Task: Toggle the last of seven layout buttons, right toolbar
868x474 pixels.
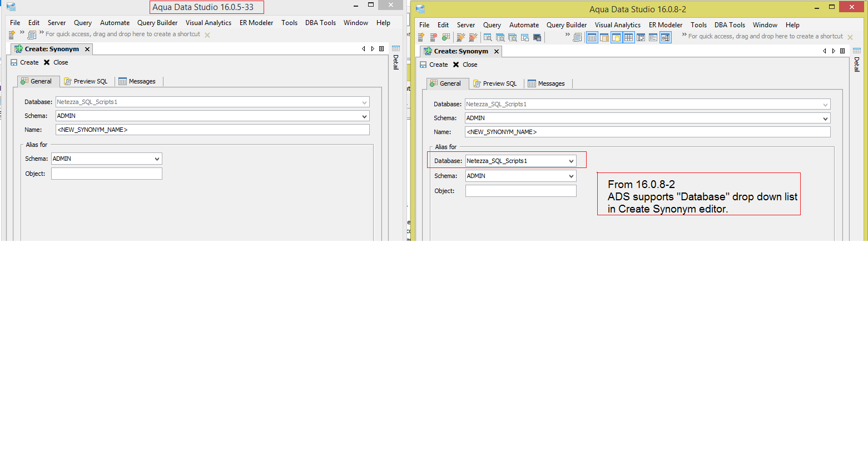Action: (665, 37)
